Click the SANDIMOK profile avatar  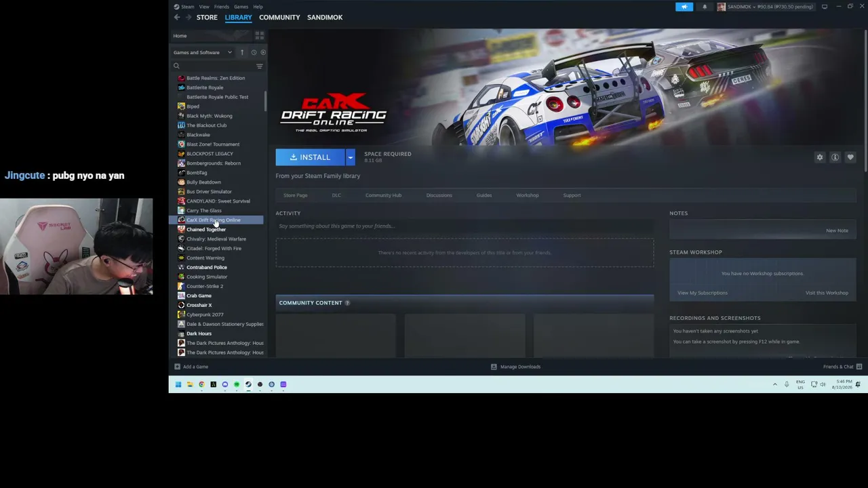[x=721, y=7]
